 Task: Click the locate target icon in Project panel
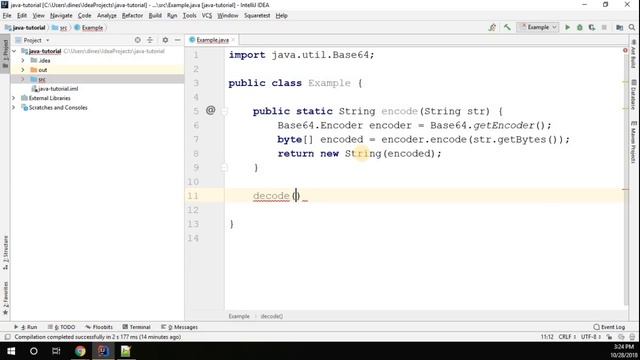pyautogui.click(x=138, y=40)
